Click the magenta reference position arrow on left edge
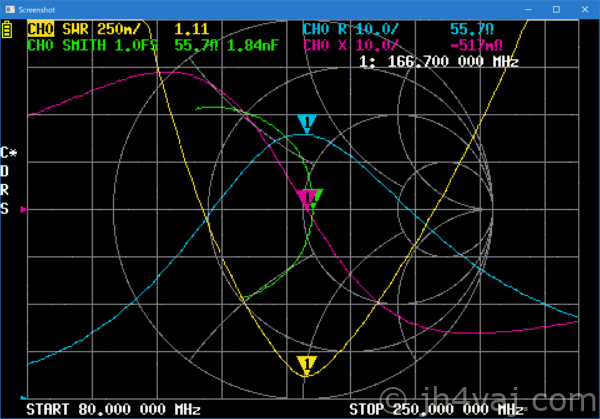 pyautogui.click(x=24, y=210)
